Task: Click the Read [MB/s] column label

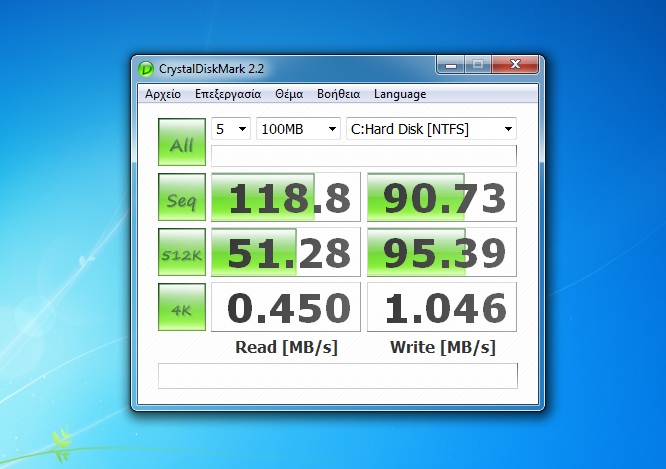Action: (286, 348)
